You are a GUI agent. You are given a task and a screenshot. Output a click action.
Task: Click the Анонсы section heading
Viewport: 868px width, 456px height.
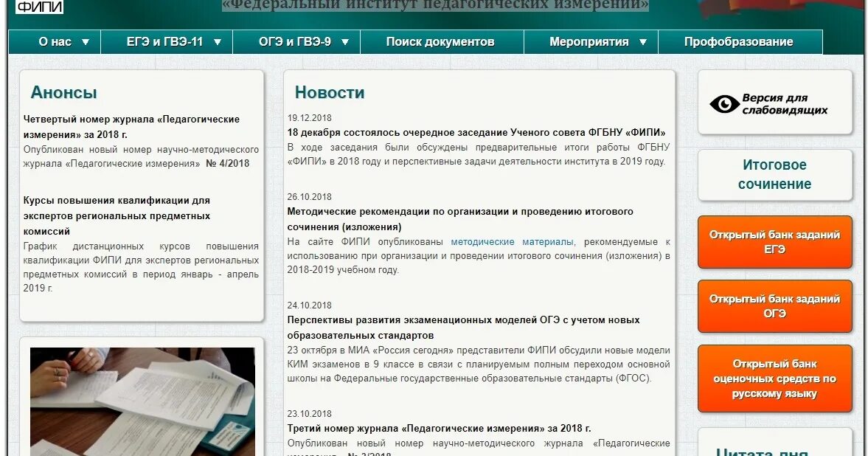[x=63, y=92]
